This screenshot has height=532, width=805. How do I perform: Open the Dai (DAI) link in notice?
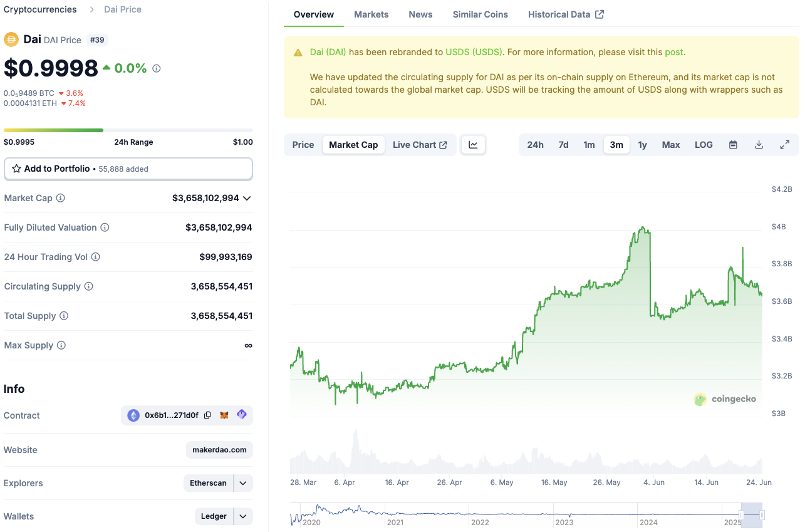point(328,52)
